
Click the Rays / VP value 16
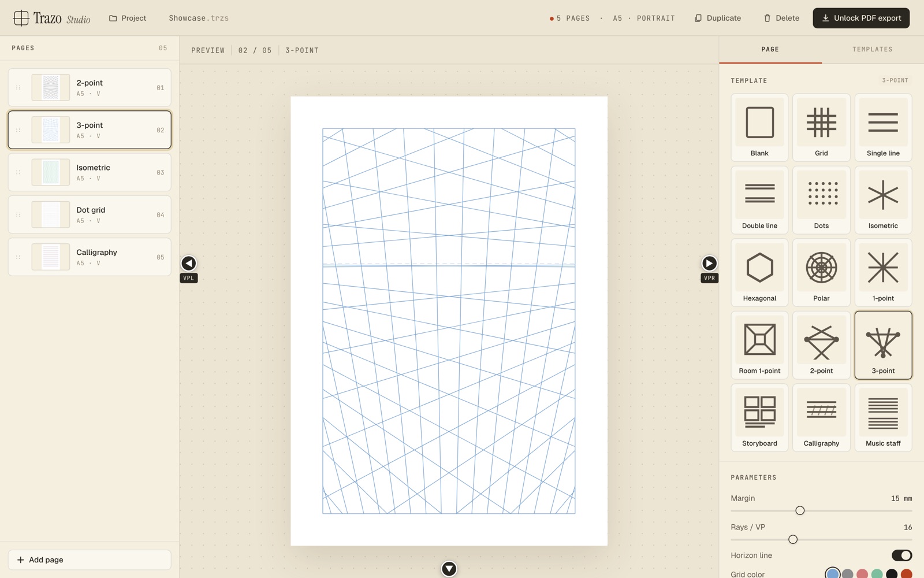pyautogui.click(x=908, y=527)
